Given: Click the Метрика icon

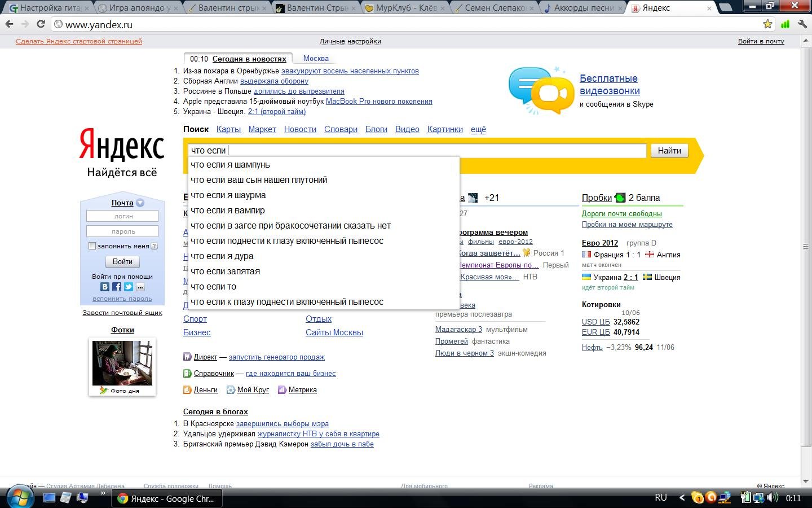Looking at the screenshot, I should point(282,389).
